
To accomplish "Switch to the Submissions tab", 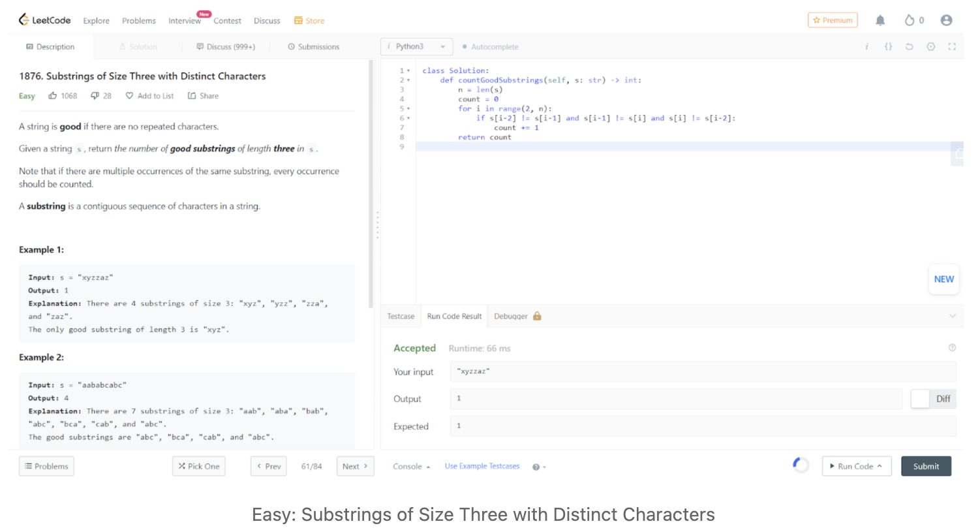I will tap(313, 47).
